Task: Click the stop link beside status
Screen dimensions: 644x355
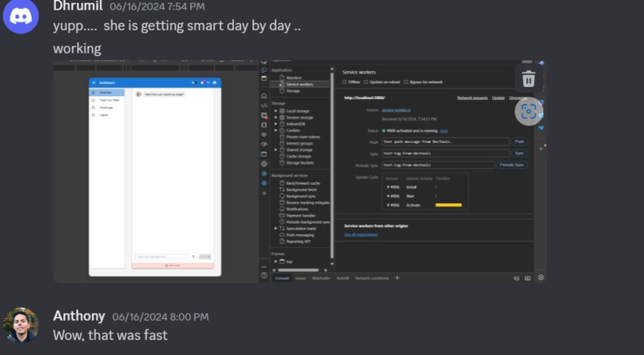Action: coord(444,131)
